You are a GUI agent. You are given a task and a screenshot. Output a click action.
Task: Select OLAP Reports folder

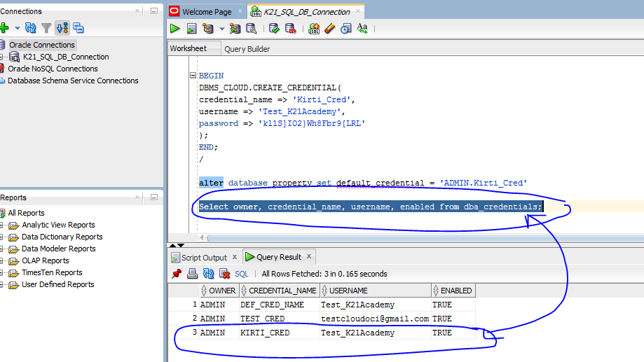click(45, 260)
